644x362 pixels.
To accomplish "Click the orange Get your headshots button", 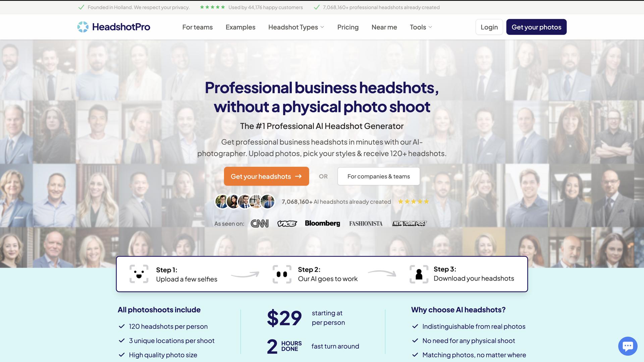I will click(266, 176).
